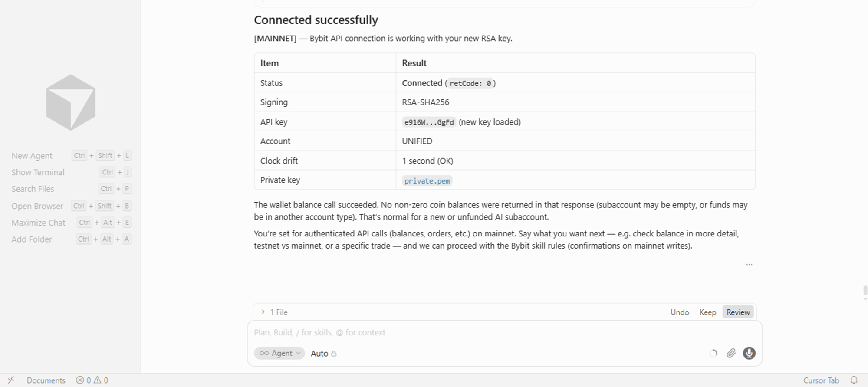Click the Cursor cube logo
868x387 pixels.
(71, 102)
